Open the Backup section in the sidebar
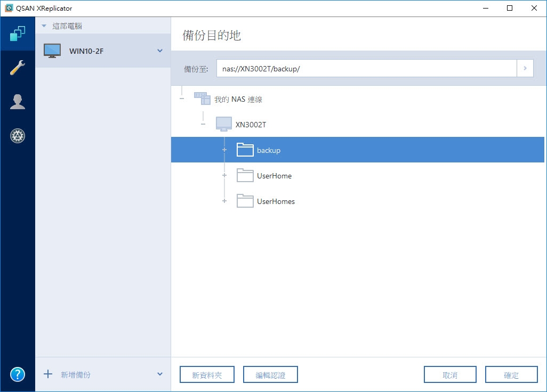The height and width of the screenshot is (392, 547). pos(18,34)
